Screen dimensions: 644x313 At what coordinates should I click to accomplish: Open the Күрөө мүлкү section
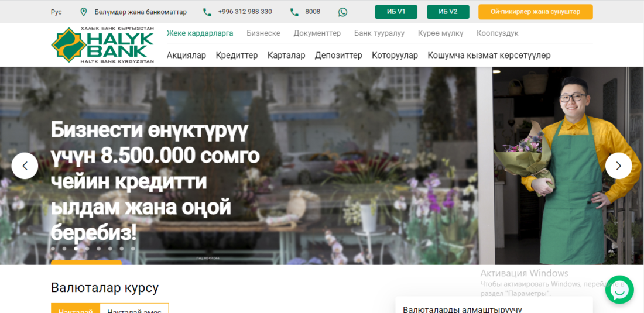click(440, 33)
